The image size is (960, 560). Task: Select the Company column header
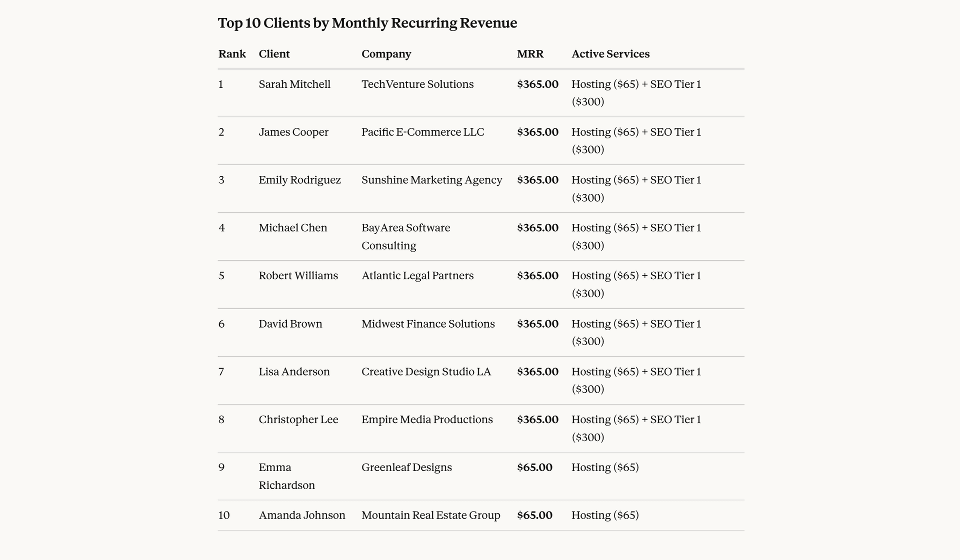click(x=386, y=54)
